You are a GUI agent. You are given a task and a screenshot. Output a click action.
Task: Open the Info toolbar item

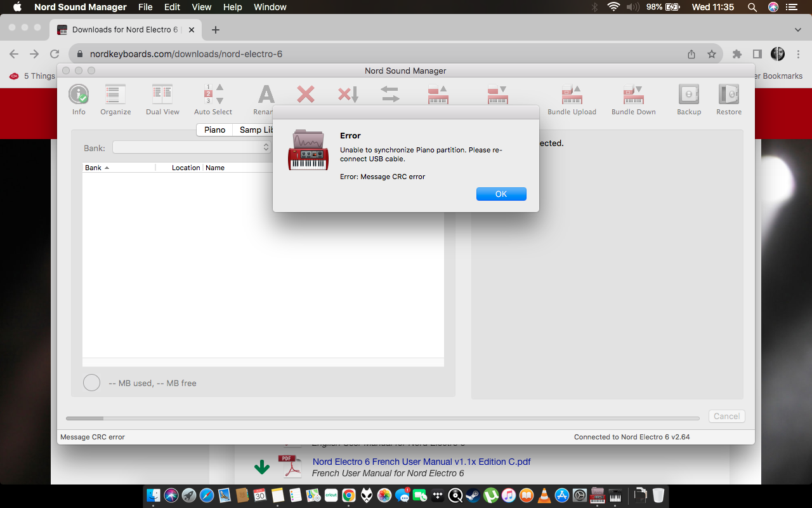click(x=79, y=100)
